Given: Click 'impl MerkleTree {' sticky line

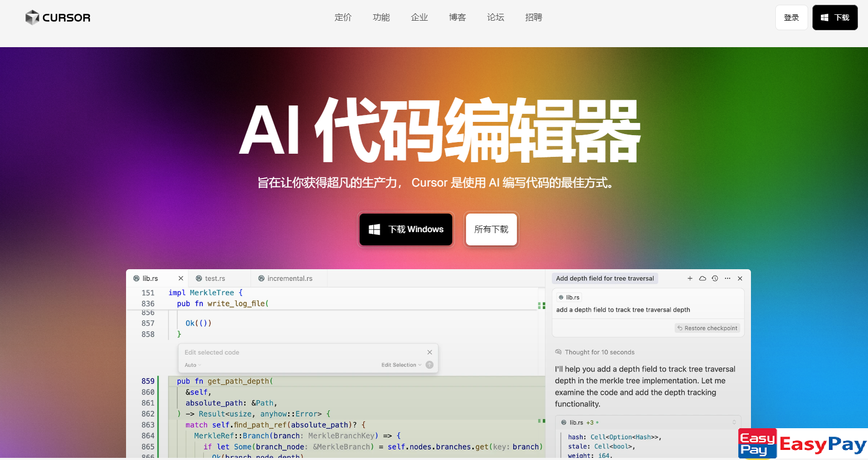Looking at the screenshot, I should coord(205,293).
